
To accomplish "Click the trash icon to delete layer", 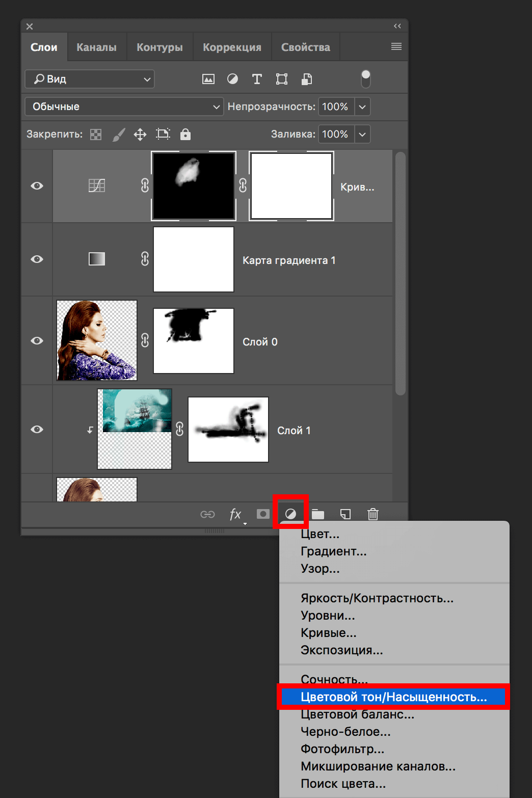I will point(373,514).
